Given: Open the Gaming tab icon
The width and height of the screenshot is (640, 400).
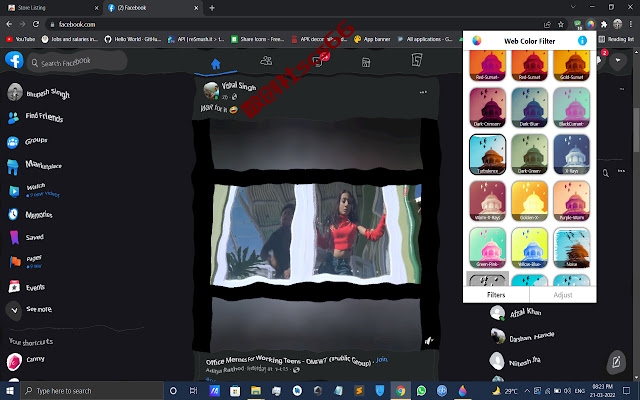Looking at the screenshot, I should coord(416,60).
